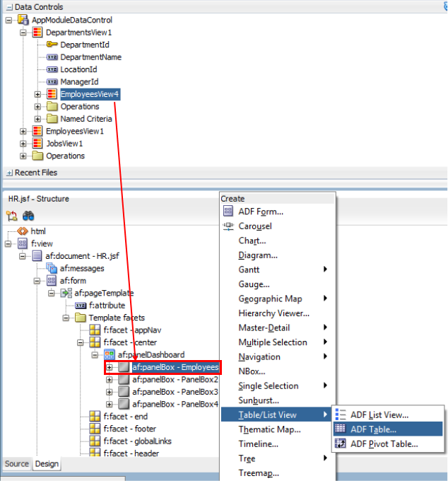Click the ADF Form menu icon
The image size is (448, 481).
[x=228, y=211]
